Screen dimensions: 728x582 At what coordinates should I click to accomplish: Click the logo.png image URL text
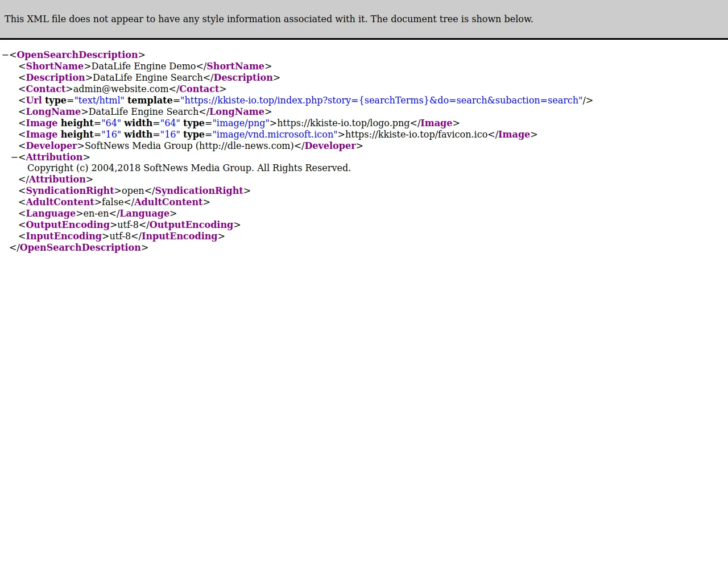[x=343, y=123]
